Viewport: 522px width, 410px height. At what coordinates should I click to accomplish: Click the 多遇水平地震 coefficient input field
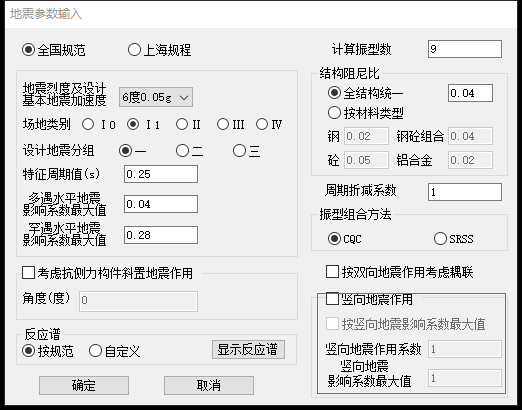pyautogui.click(x=161, y=204)
